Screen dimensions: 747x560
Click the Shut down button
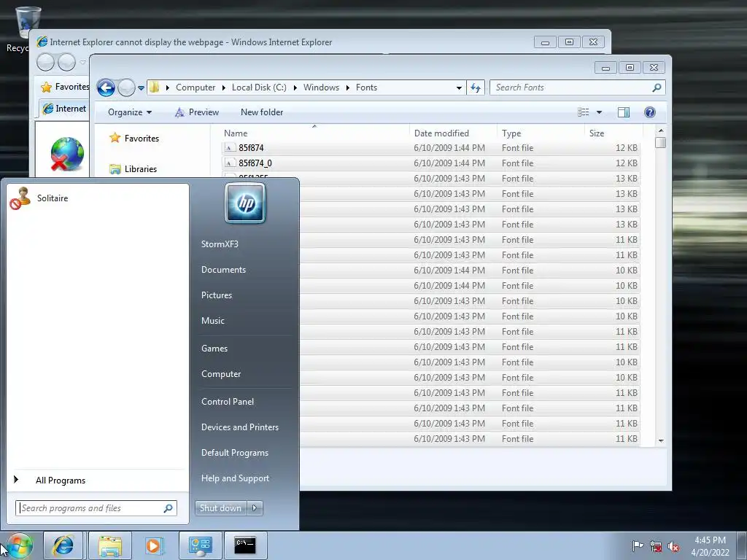[220, 508]
